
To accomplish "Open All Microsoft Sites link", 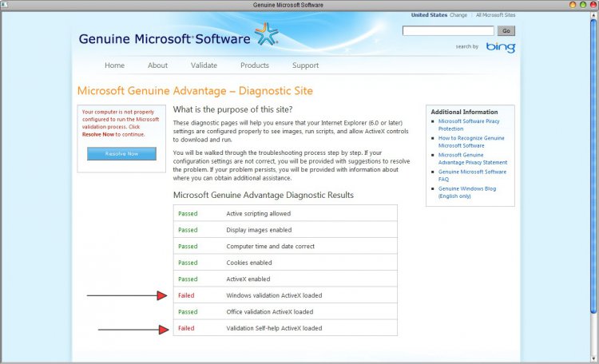I will point(495,15).
